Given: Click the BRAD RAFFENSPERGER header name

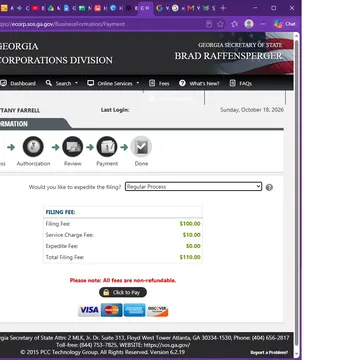Looking at the screenshot, I should tap(229, 56).
